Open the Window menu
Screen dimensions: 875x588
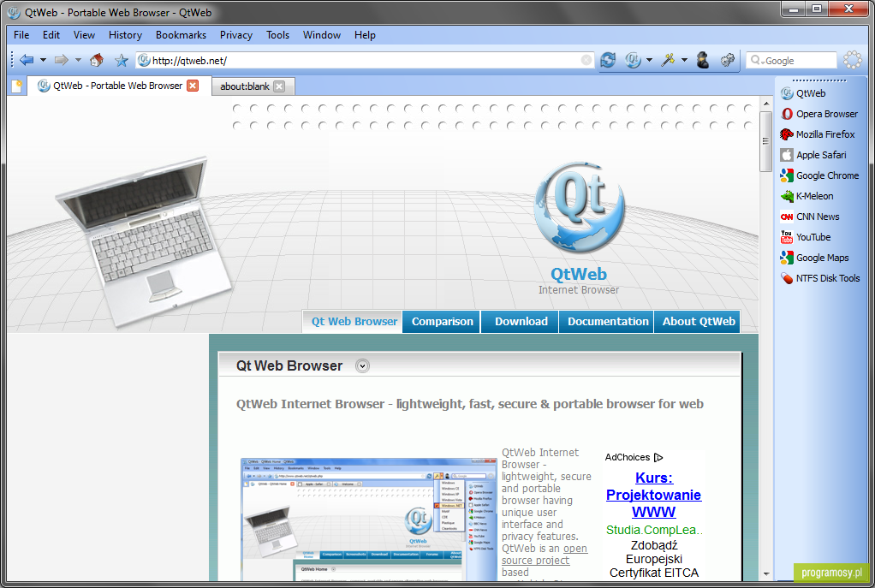point(321,35)
